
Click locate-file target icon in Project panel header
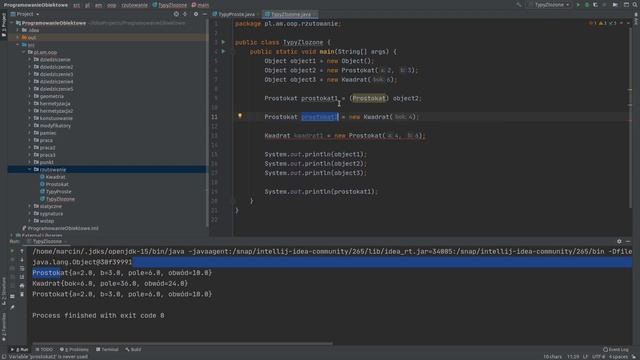coord(176,14)
